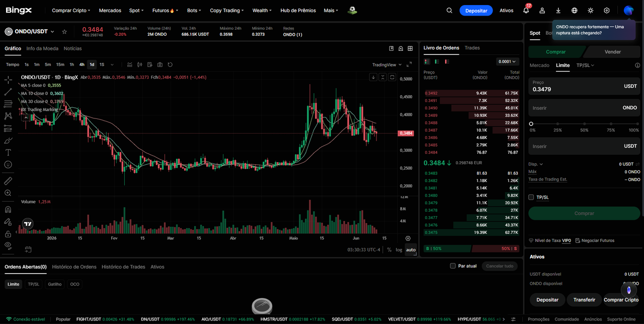
Task: Check the Par atual checkbox
Action: click(453, 266)
